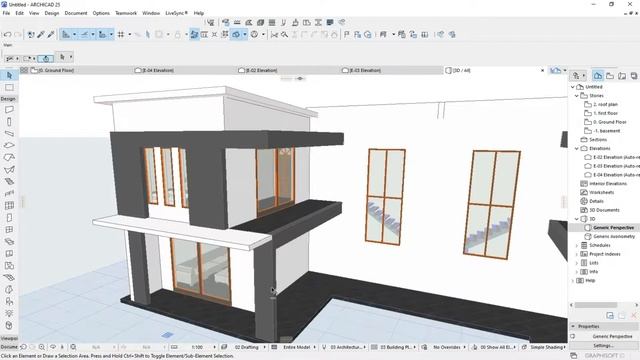Select the Window tool in the toolbox
Screen dimensions: 640x360
click(x=9, y=229)
